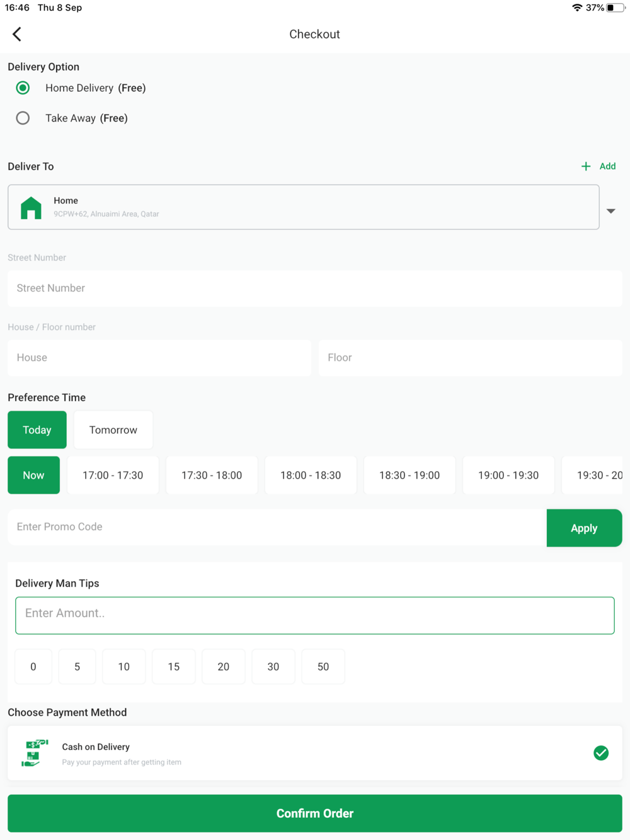Select the Today tab
The width and height of the screenshot is (630, 840).
pyautogui.click(x=37, y=430)
